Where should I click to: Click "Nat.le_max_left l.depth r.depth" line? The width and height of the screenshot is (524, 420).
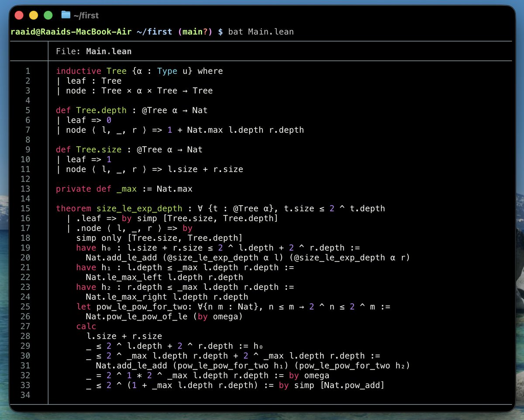pyautogui.click(x=164, y=277)
